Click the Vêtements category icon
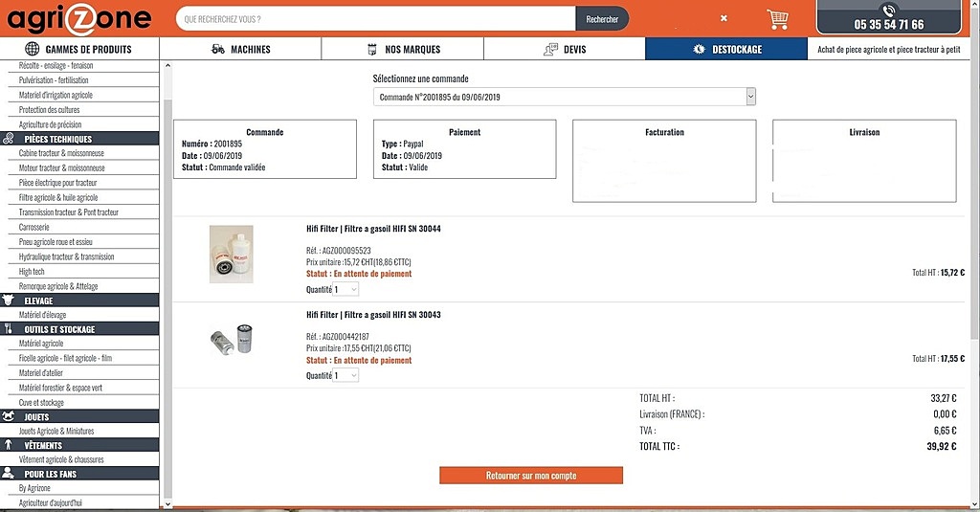This screenshot has width=980, height=512. click(x=8, y=445)
